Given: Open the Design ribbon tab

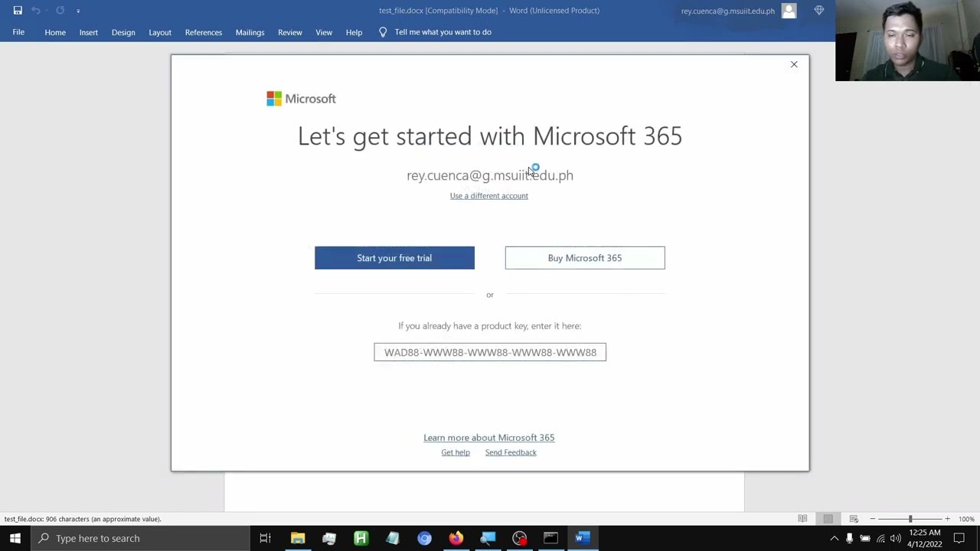Looking at the screenshot, I should tap(123, 32).
